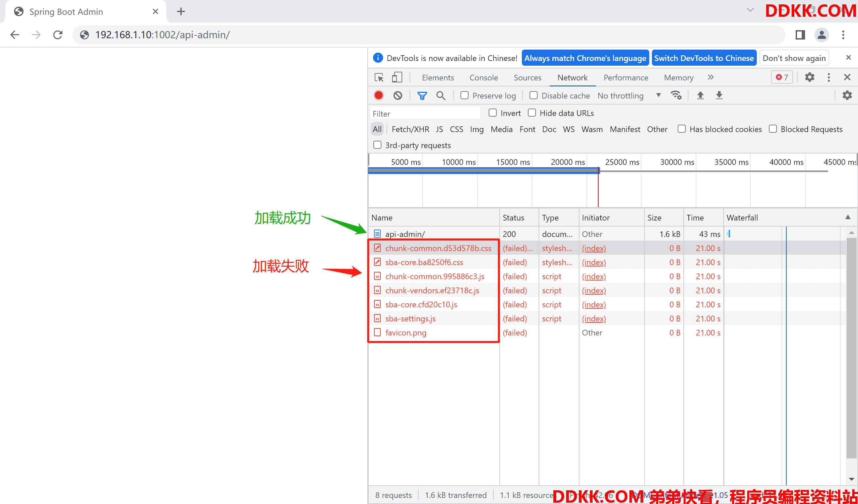Viewport: 858px width, 504px height.
Task: Filter requests by Img type
Action: click(x=477, y=129)
